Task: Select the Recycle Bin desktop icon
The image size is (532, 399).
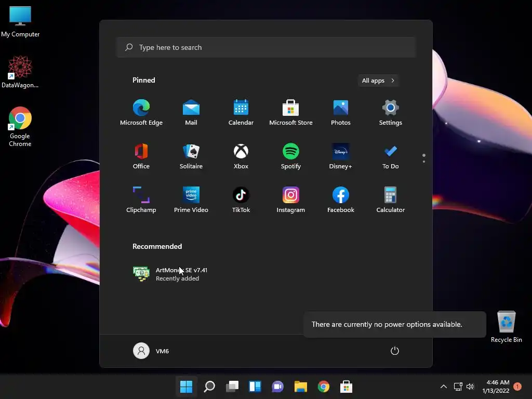Action: 506,327
